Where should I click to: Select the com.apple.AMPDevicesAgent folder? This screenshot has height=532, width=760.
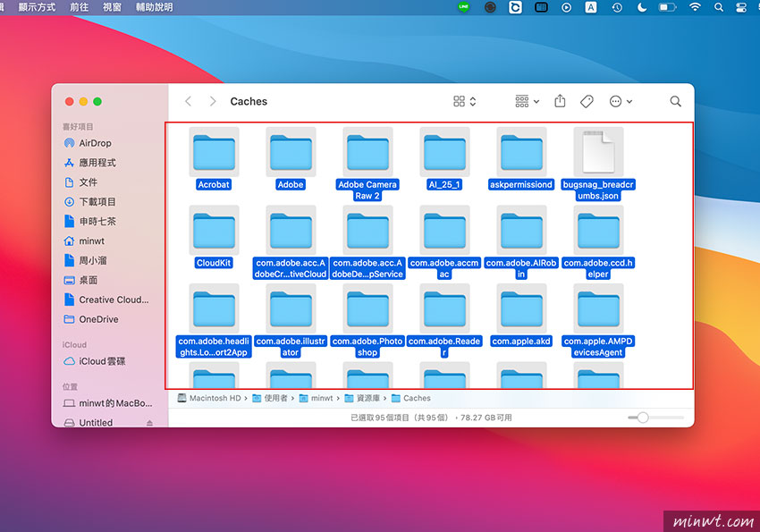598,321
